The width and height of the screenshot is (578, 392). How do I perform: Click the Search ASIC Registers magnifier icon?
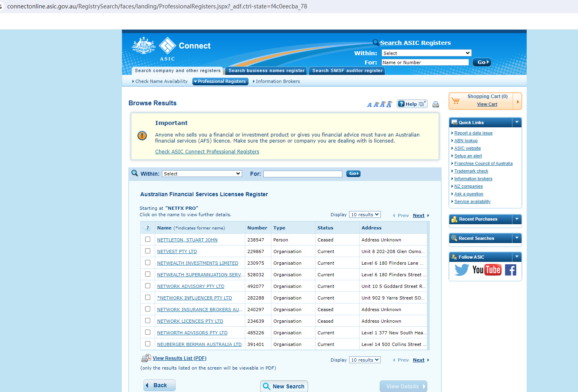[x=376, y=42]
